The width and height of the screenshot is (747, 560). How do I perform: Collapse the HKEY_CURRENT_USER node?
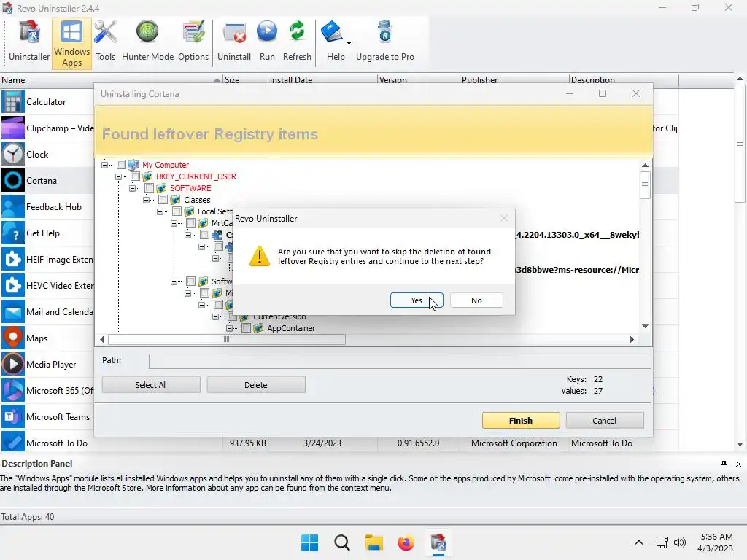118,176
